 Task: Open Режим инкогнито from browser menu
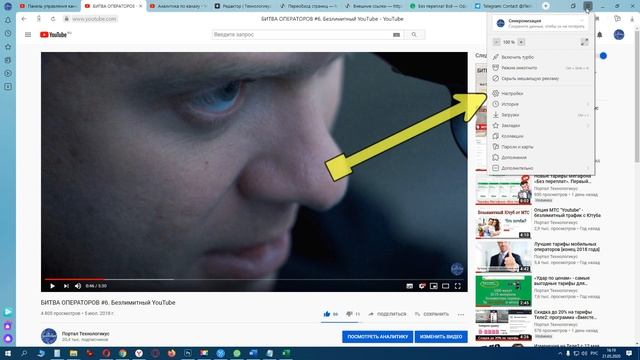point(541,68)
